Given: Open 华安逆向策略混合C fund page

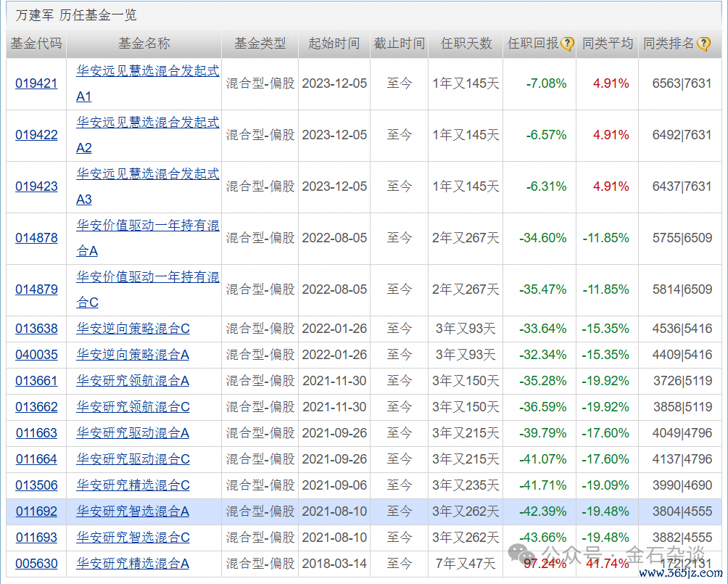Looking at the screenshot, I should coord(133,329).
